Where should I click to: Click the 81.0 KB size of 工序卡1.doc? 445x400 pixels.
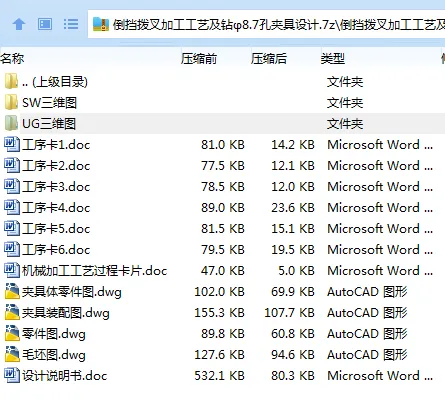click(223, 145)
